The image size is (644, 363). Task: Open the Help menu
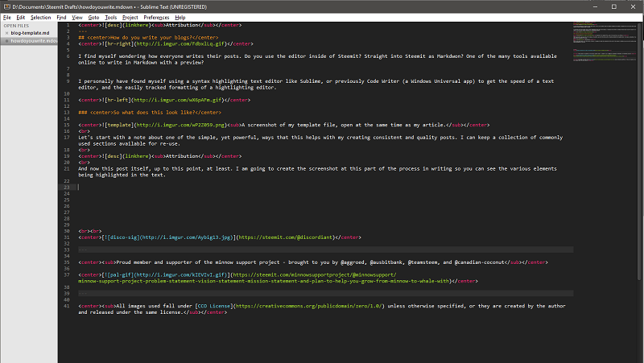(180, 17)
